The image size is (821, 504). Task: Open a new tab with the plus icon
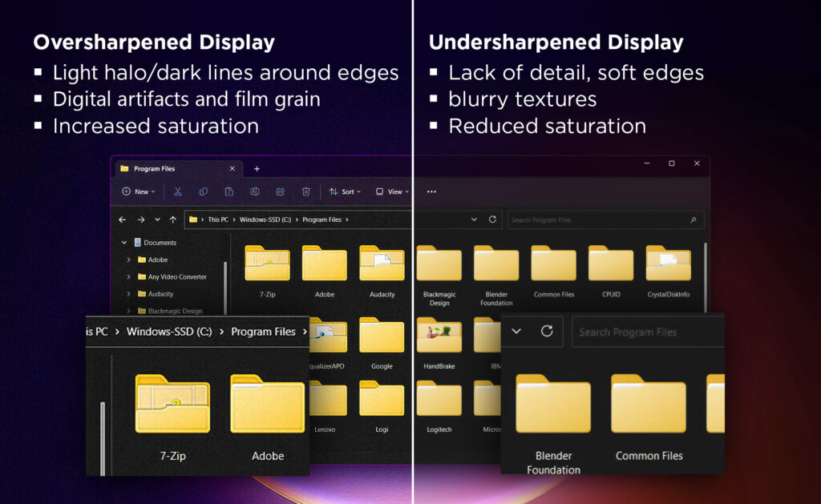tap(257, 169)
